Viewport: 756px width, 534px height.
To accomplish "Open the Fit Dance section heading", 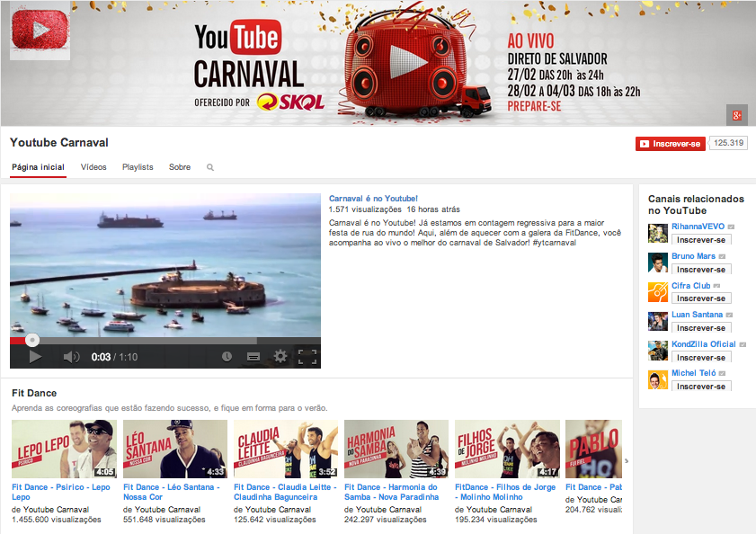I will (34, 393).
